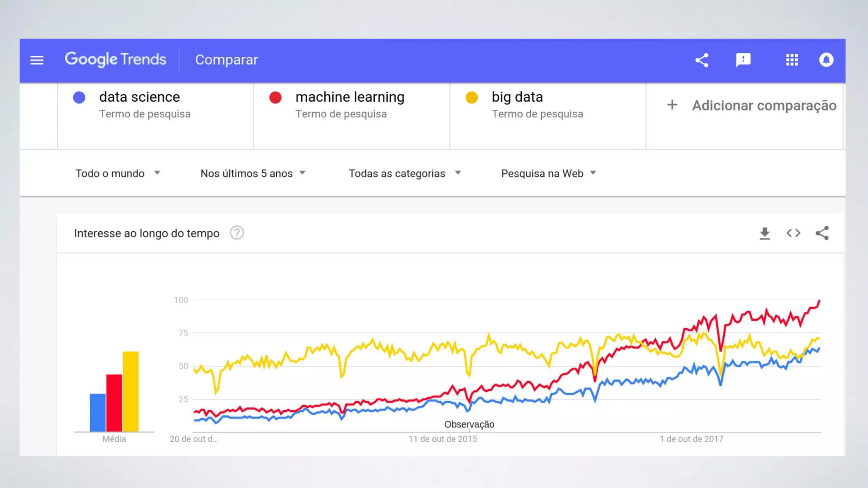Click the Google Trends logo
The image size is (868, 488).
click(115, 60)
